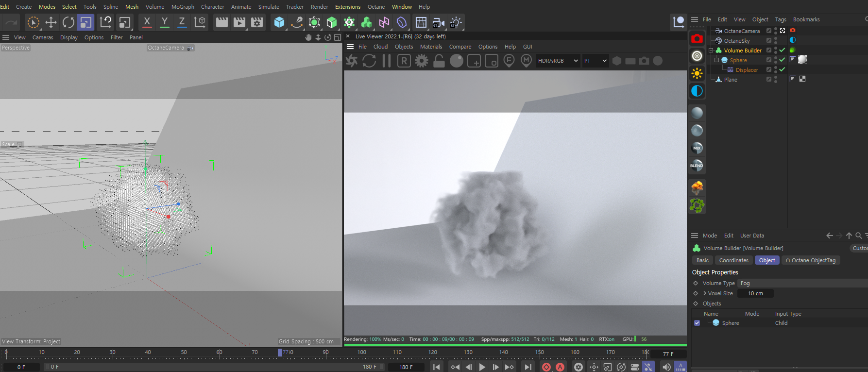
Task: Uncheck the Sphere object checkbox in Objects list
Action: [697, 323]
